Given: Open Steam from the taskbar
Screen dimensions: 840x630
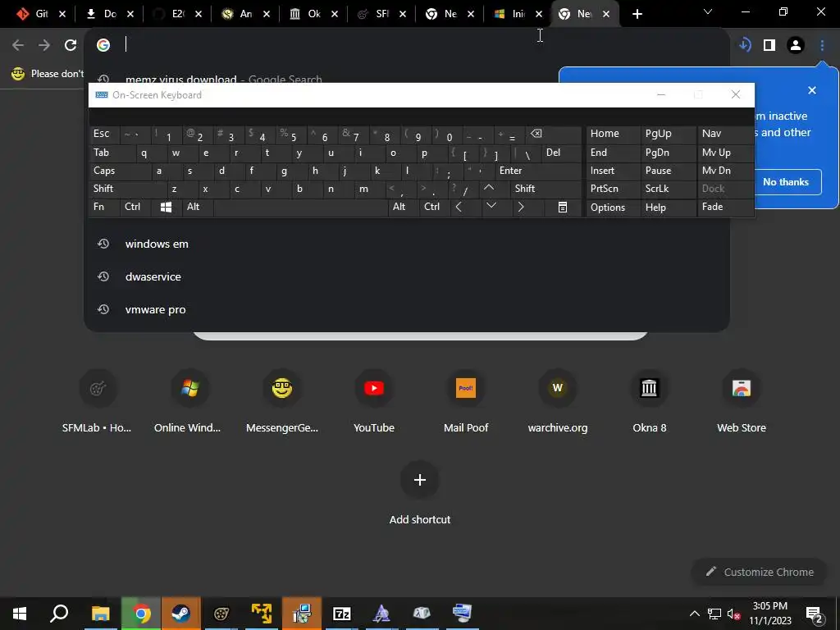Looking at the screenshot, I should (x=180, y=614).
